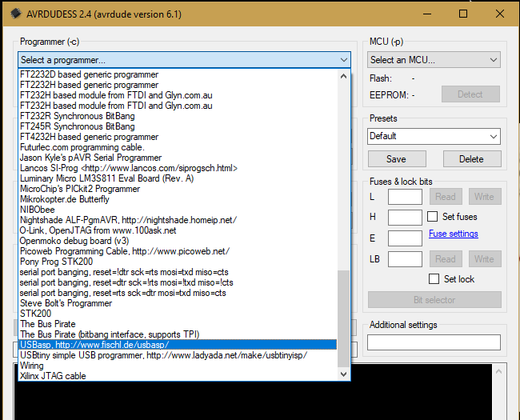Click Read button for the L fuse
The height and width of the screenshot is (420, 520).
coord(446,196)
